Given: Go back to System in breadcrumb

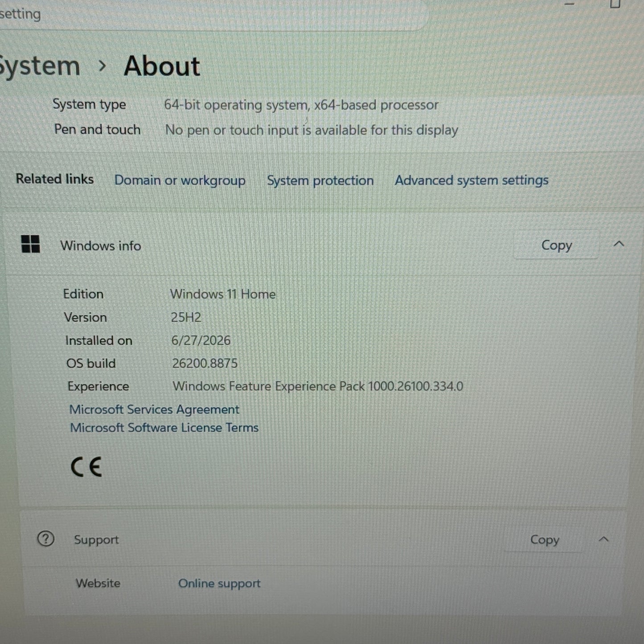Looking at the screenshot, I should [x=39, y=66].
